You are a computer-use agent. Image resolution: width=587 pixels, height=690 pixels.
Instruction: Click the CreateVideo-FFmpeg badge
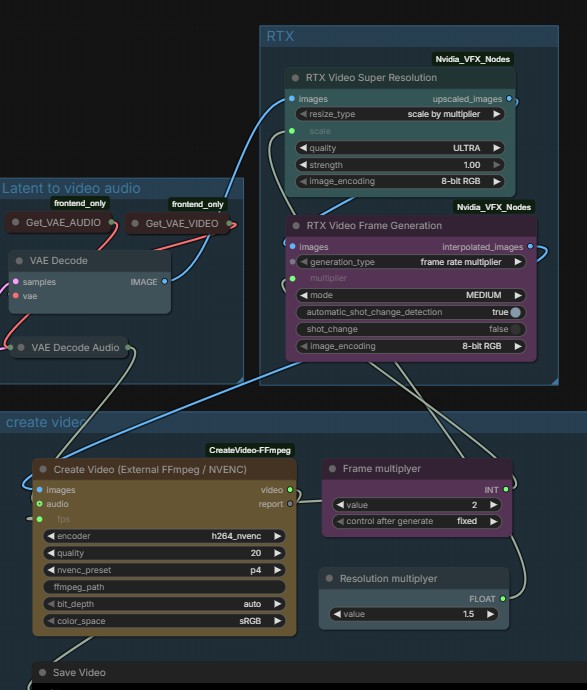(250, 450)
